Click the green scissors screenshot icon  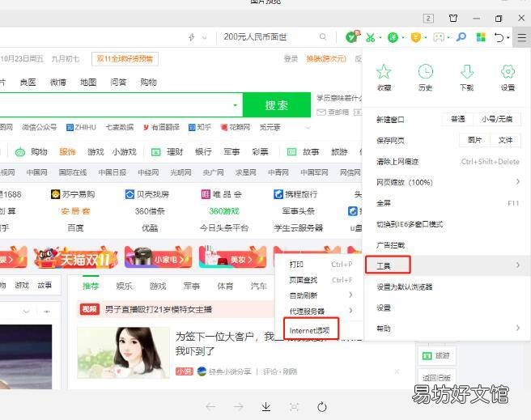pos(370,37)
